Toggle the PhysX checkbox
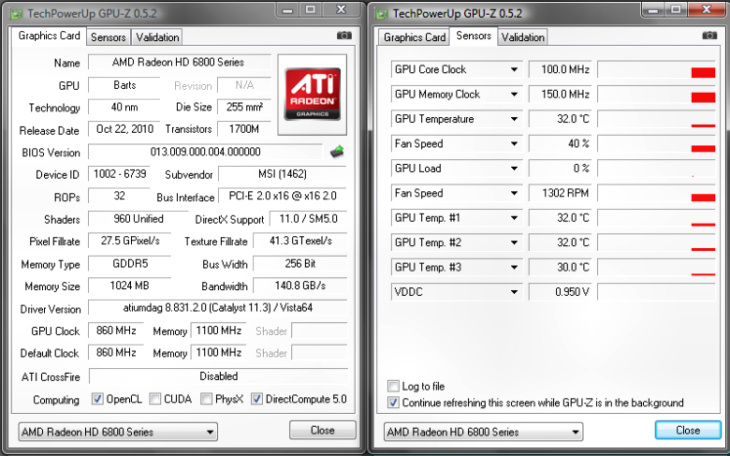730x456 pixels. [x=206, y=399]
